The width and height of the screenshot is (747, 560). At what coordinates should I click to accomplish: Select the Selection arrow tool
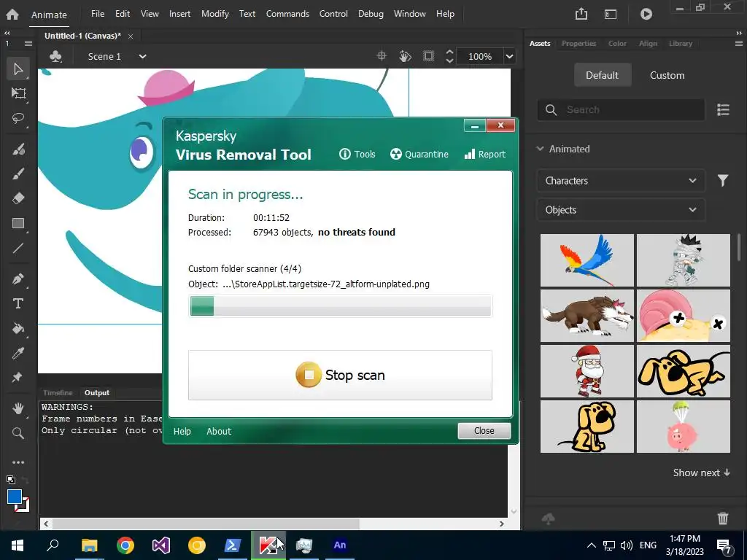[18, 69]
